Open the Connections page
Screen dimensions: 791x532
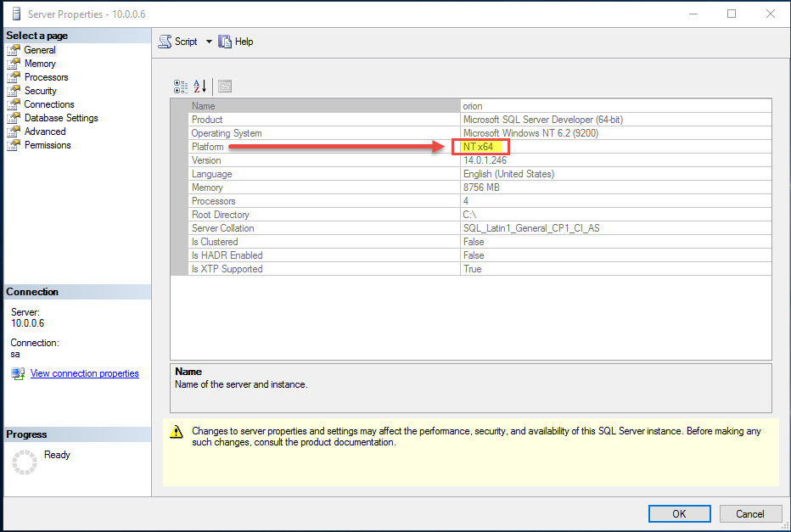point(49,104)
